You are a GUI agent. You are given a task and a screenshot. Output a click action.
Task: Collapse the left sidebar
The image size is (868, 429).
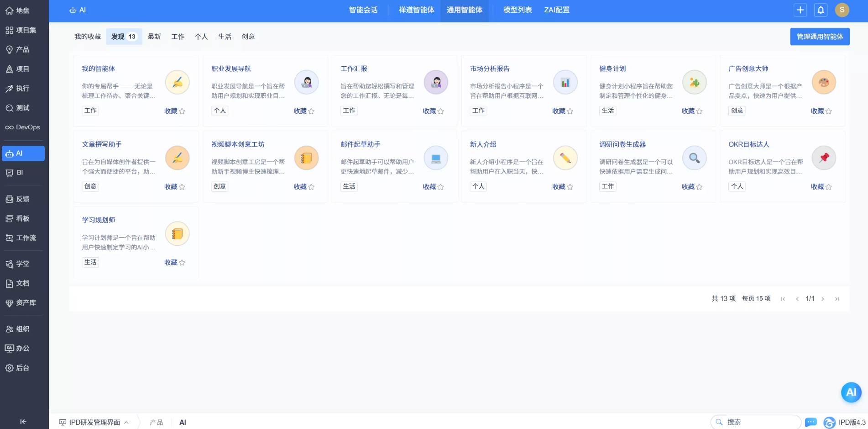point(23,422)
